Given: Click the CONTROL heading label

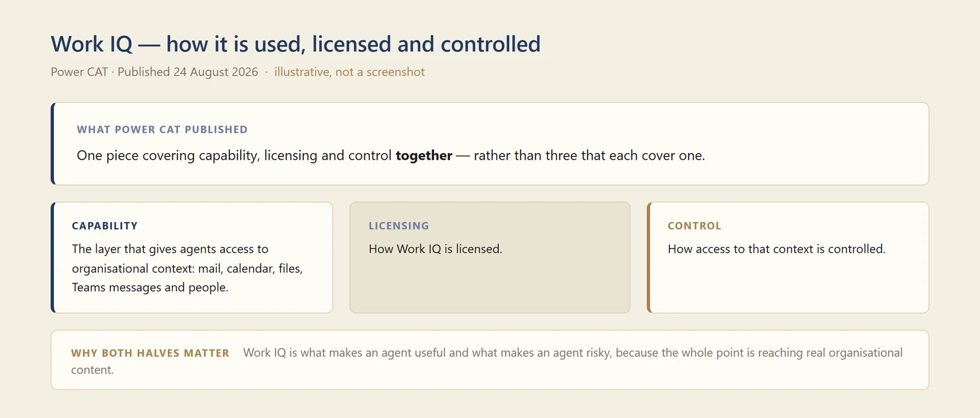Looking at the screenshot, I should pos(695,226).
